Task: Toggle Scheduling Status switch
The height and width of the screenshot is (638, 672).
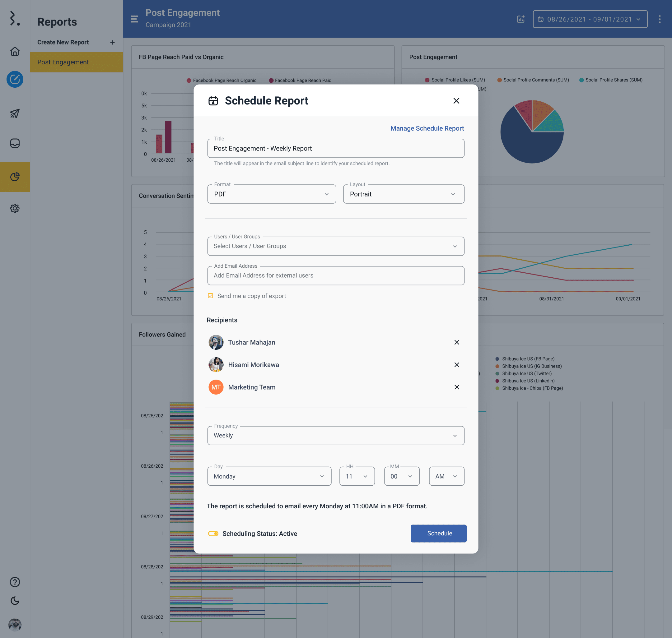Action: coord(213,533)
